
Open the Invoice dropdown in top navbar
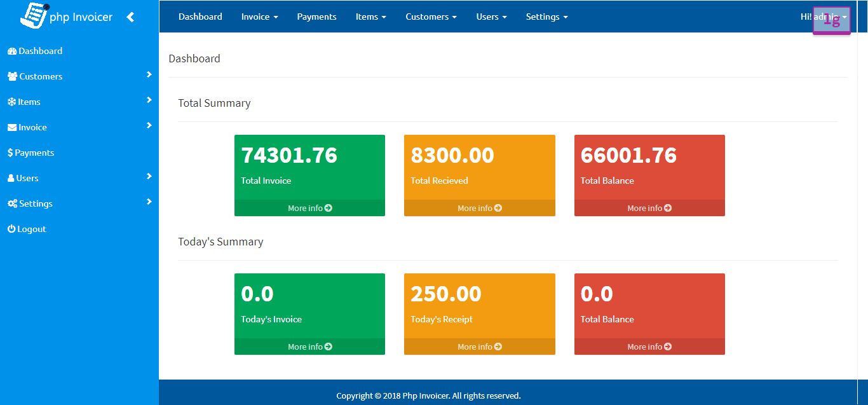click(x=259, y=17)
